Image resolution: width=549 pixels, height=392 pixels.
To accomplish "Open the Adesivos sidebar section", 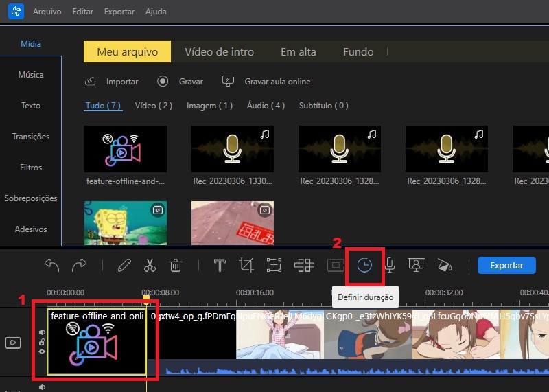I will point(31,229).
